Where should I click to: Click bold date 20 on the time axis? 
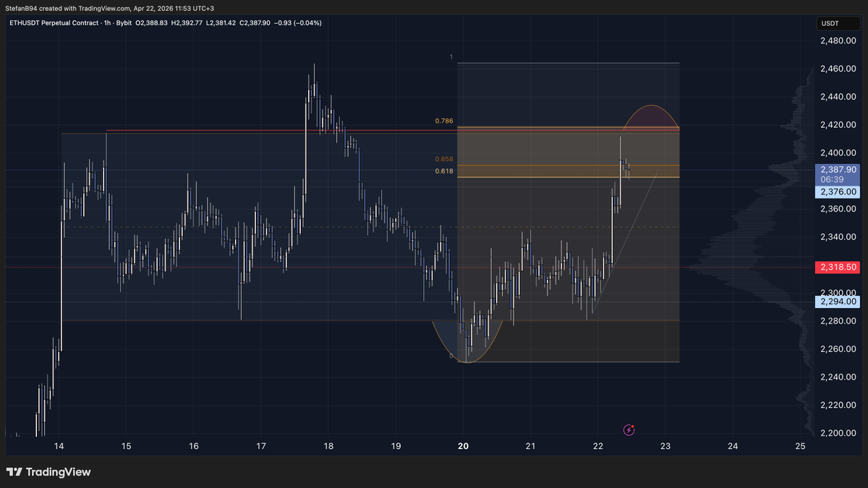[464, 447]
